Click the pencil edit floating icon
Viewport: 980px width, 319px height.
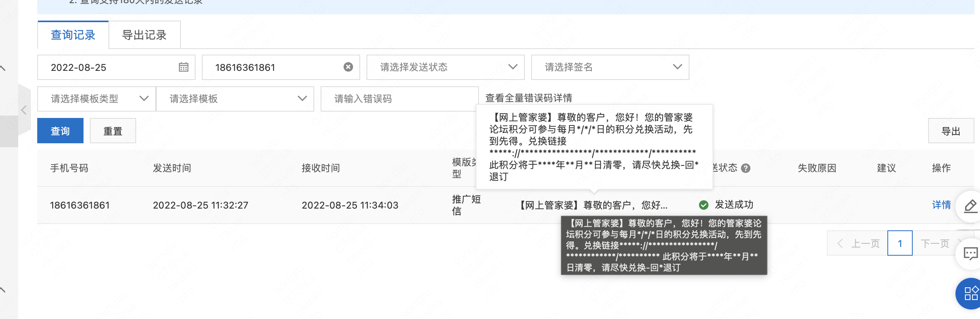[970, 206]
